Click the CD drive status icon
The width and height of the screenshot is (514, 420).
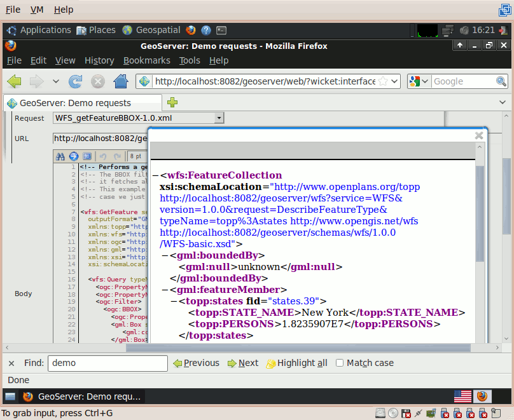click(393, 413)
